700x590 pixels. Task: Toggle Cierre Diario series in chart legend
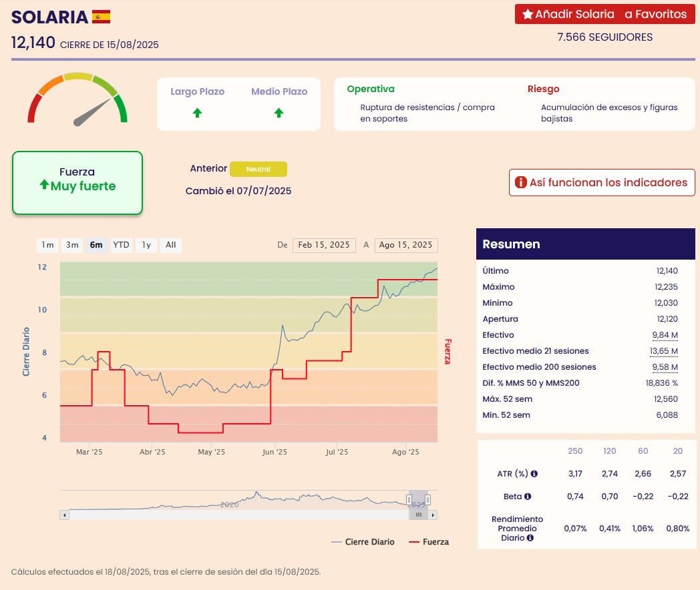coord(363,542)
